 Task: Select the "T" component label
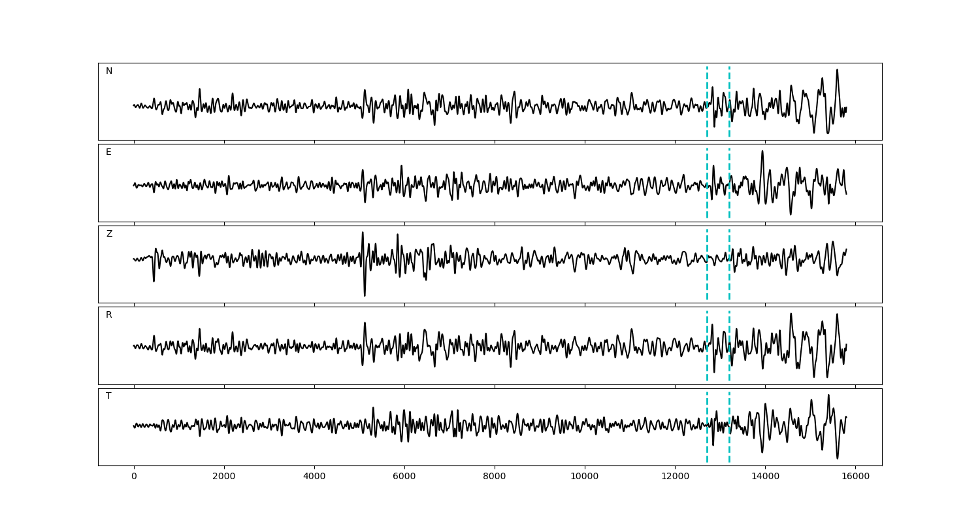coord(108,396)
